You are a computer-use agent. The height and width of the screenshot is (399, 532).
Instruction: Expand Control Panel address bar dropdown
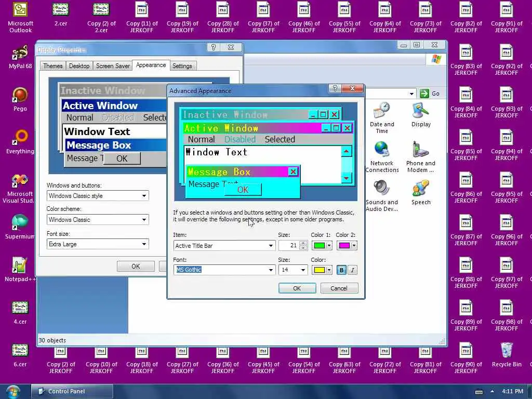click(x=411, y=94)
